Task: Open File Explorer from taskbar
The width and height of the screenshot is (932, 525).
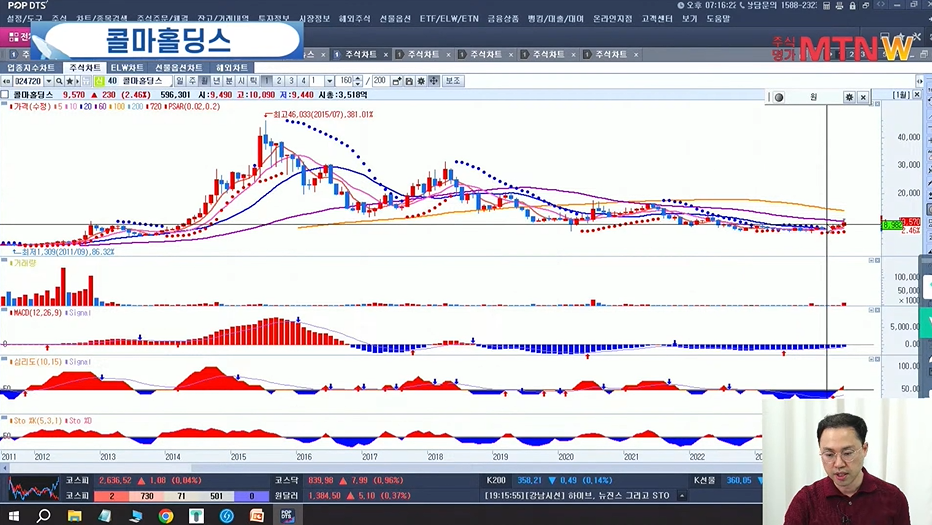Action: [x=74, y=515]
